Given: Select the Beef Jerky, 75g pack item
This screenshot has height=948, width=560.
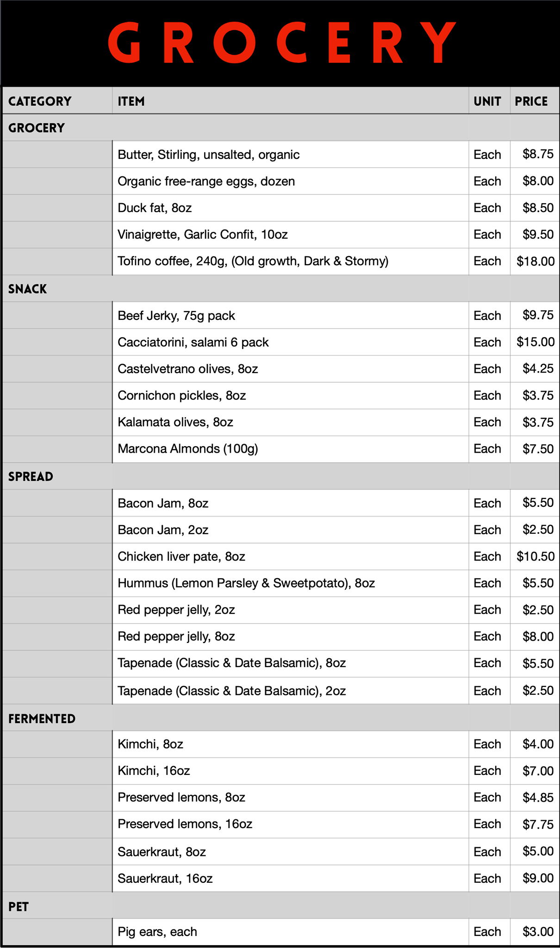Looking at the screenshot, I should coord(176,316).
